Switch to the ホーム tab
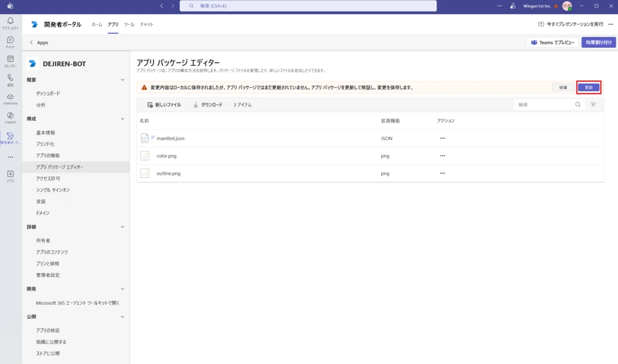 (x=97, y=25)
